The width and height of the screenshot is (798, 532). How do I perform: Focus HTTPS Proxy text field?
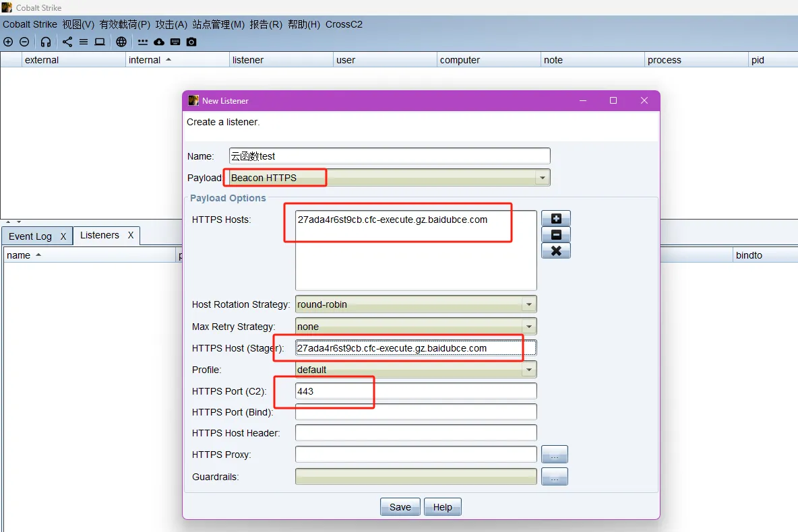[x=416, y=454]
